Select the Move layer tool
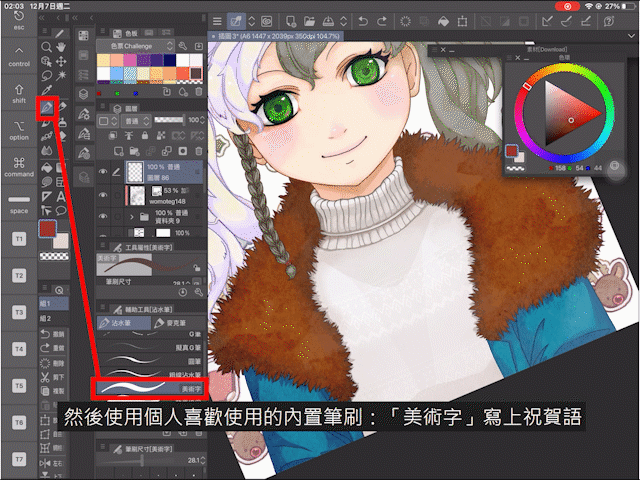The height and width of the screenshot is (480, 640). 61,62
